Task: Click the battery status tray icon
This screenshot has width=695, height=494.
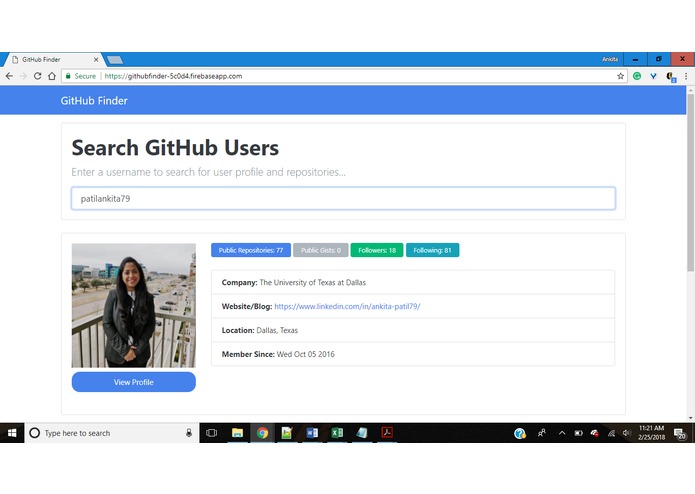Action: (x=578, y=433)
